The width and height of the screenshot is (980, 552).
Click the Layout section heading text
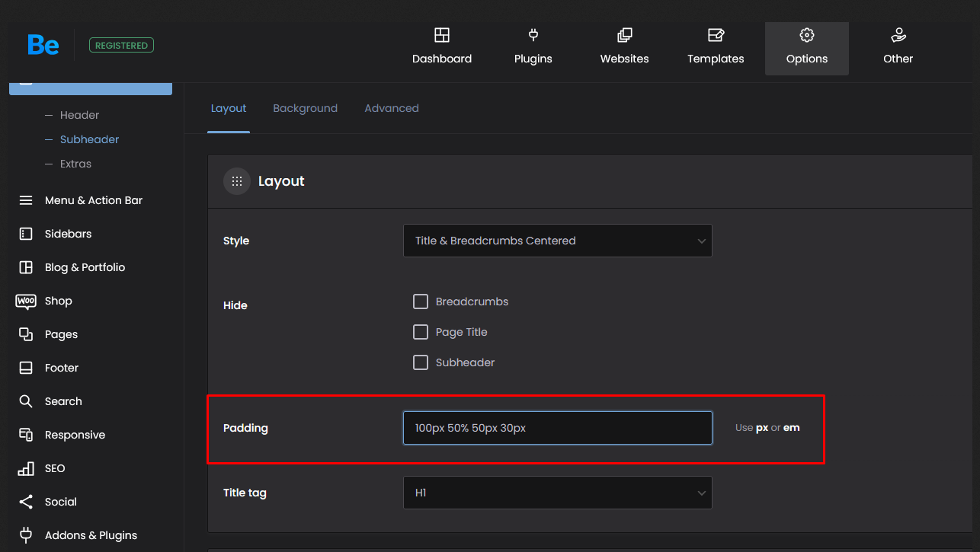coord(281,181)
